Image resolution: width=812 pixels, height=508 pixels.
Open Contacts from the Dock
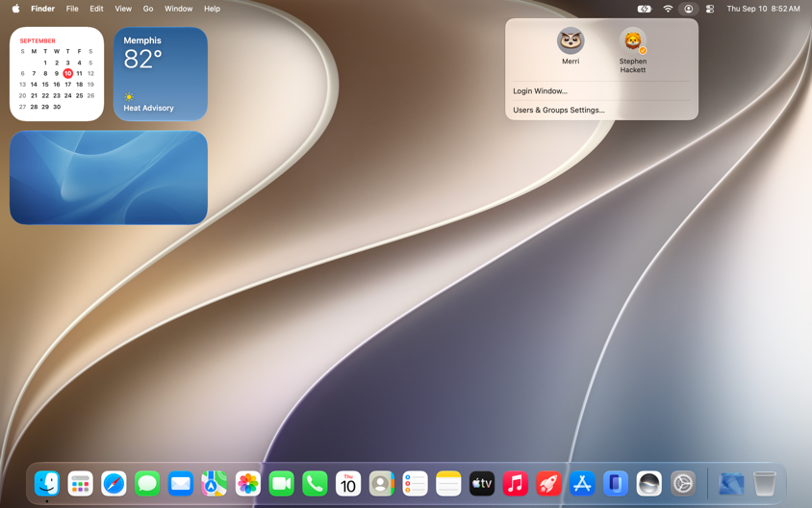point(382,483)
